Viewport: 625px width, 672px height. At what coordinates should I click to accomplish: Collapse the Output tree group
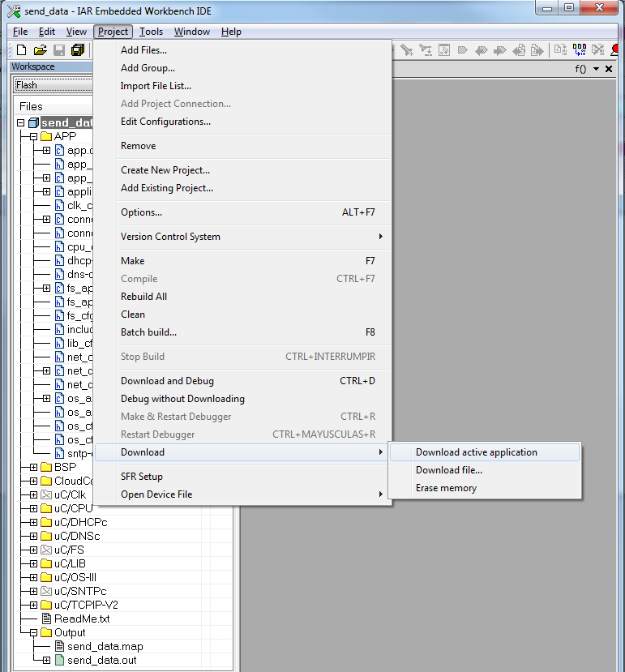tap(33, 632)
